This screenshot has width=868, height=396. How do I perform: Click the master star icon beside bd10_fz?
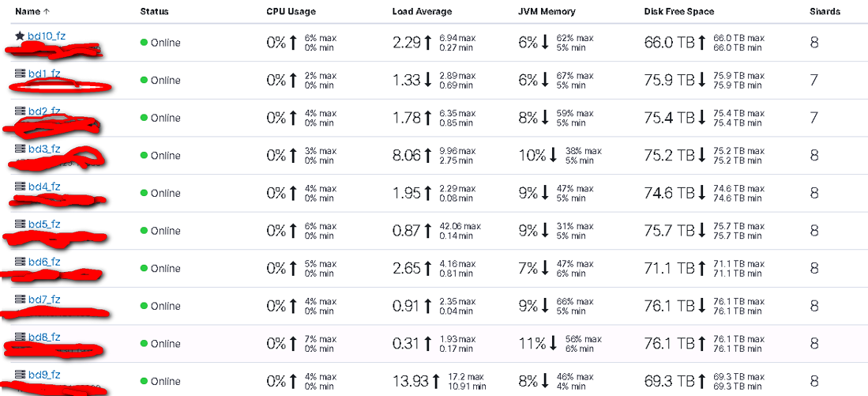click(20, 36)
